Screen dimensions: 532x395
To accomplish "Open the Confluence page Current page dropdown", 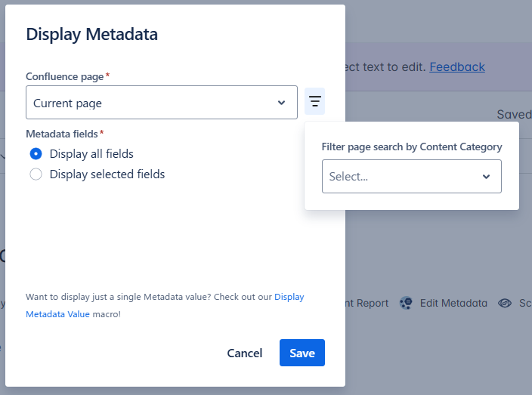I will click(x=161, y=103).
